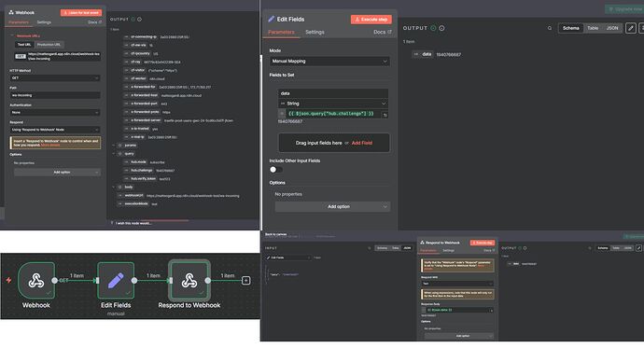The width and height of the screenshot is (644, 362).
Task: Open Parameters tab in Webhook panel
Action: [x=19, y=22]
